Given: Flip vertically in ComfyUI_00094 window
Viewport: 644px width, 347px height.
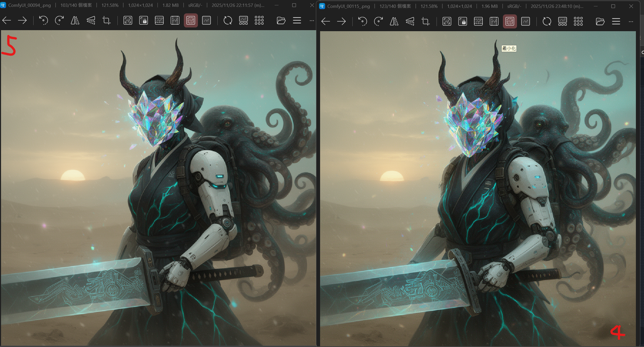Looking at the screenshot, I should coord(91,21).
